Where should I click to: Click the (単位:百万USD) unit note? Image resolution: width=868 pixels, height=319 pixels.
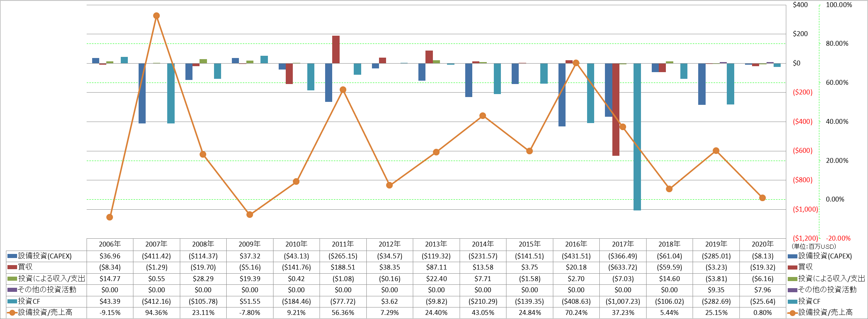point(814,246)
